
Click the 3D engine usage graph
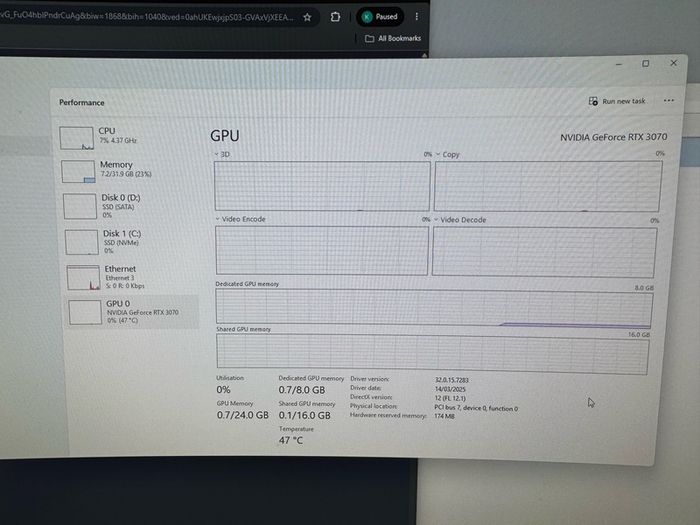(x=322, y=186)
